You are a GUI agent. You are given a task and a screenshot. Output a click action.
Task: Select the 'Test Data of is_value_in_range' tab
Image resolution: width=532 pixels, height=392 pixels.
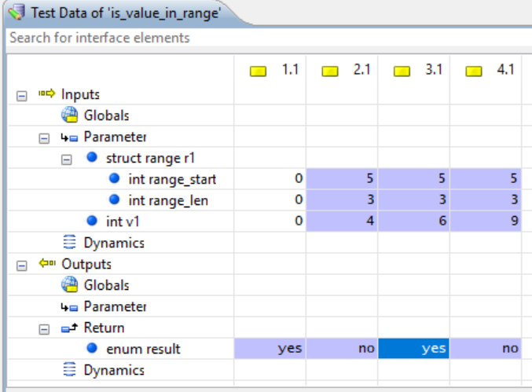click(126, 13)
